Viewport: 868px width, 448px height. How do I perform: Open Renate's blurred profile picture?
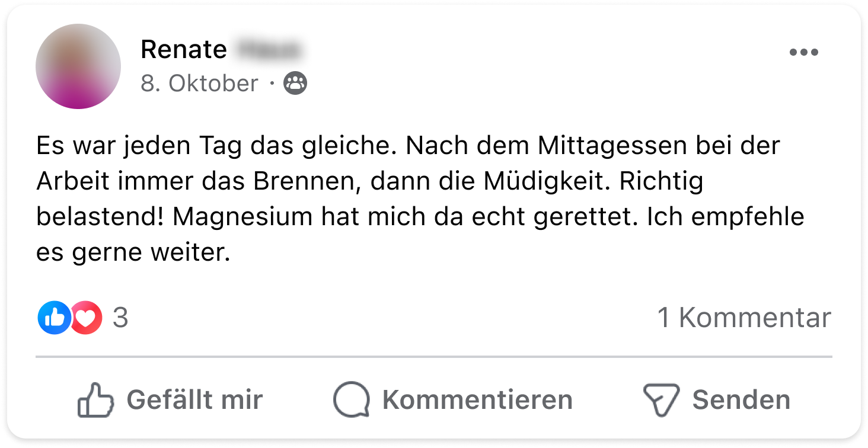[x=78, y=66]
